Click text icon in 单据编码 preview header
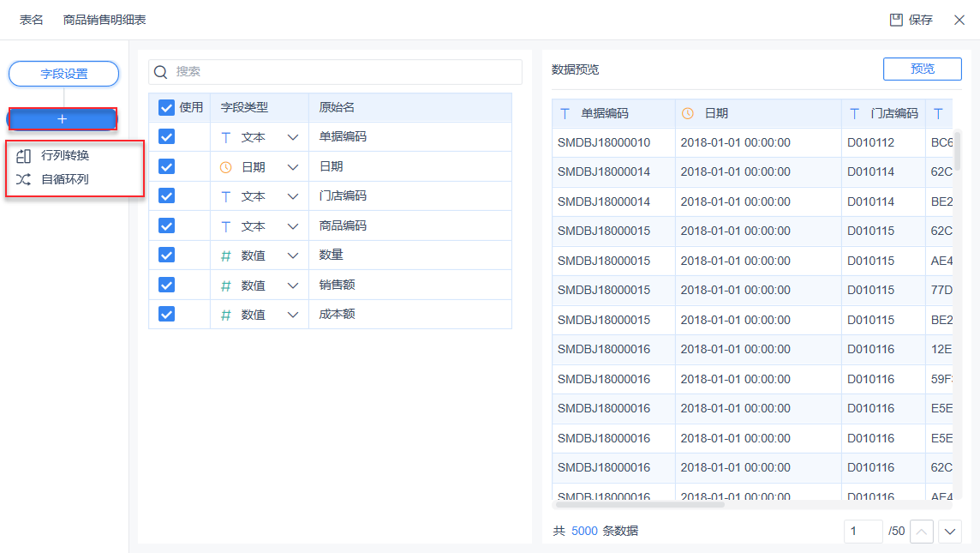Viewport: 980px width, 553px height. pyautogui.click(x=565, y=114)
